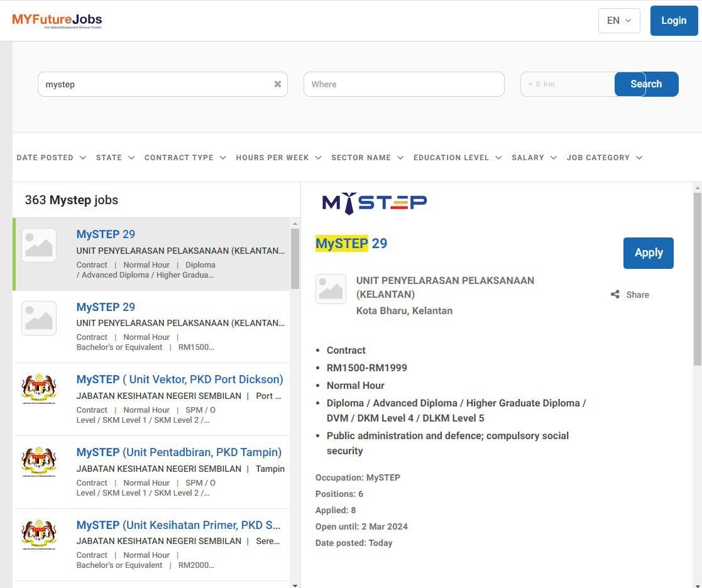This screenshot has width=702, height=588.
Task: Apply to the MySTEP 29 job
Action: pyautogui.click(x=649, y=253)
